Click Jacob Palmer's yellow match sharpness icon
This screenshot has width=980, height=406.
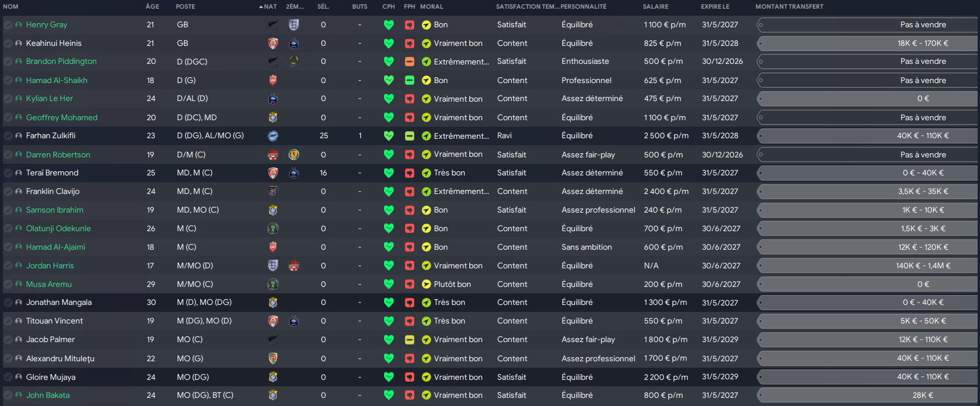click(x=410, y=340)
